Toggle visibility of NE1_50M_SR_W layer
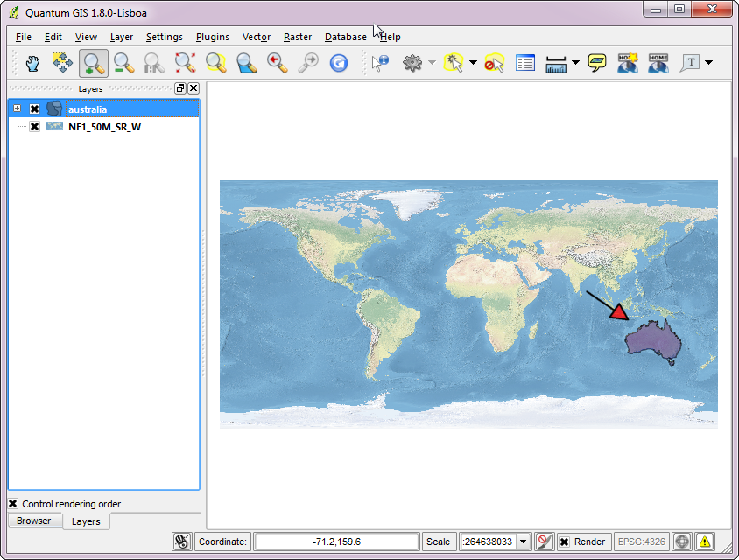This screenshot has width=739, height=560. click(34, 126)
